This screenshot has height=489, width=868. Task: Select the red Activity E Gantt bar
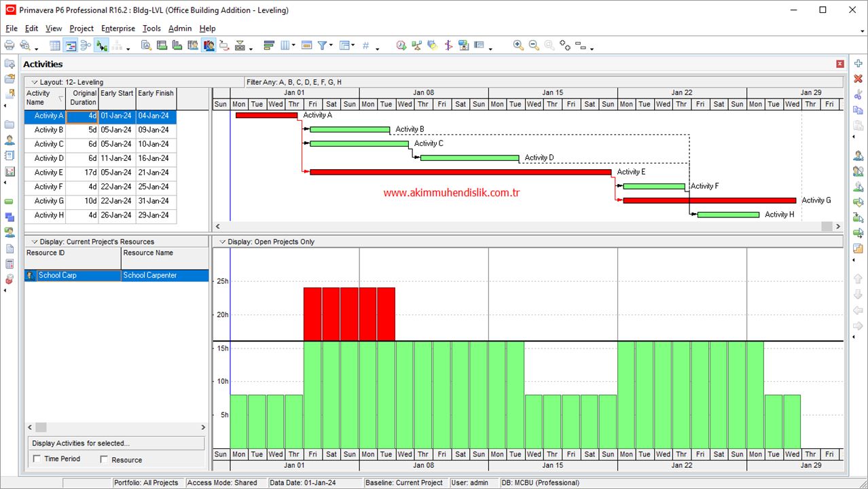pos(460,173)
